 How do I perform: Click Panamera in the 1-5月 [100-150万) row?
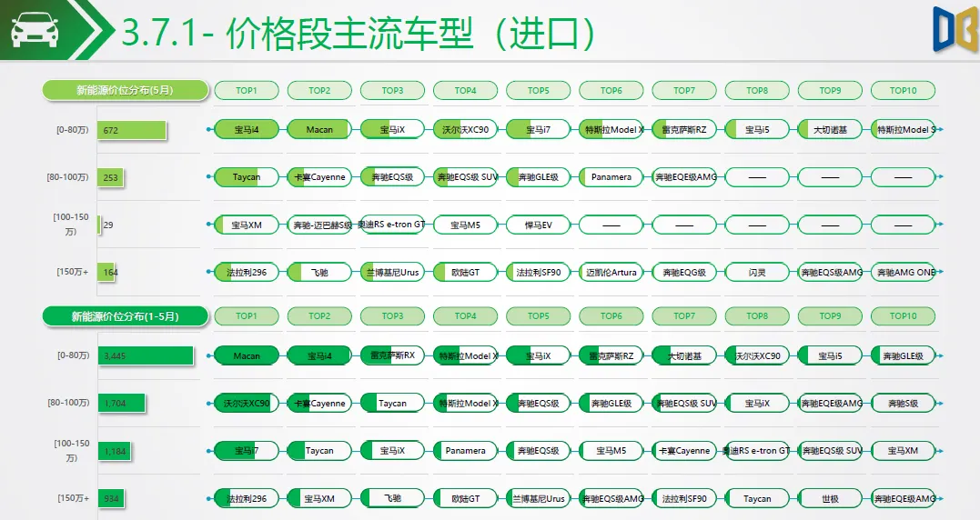tap(466, 451)
